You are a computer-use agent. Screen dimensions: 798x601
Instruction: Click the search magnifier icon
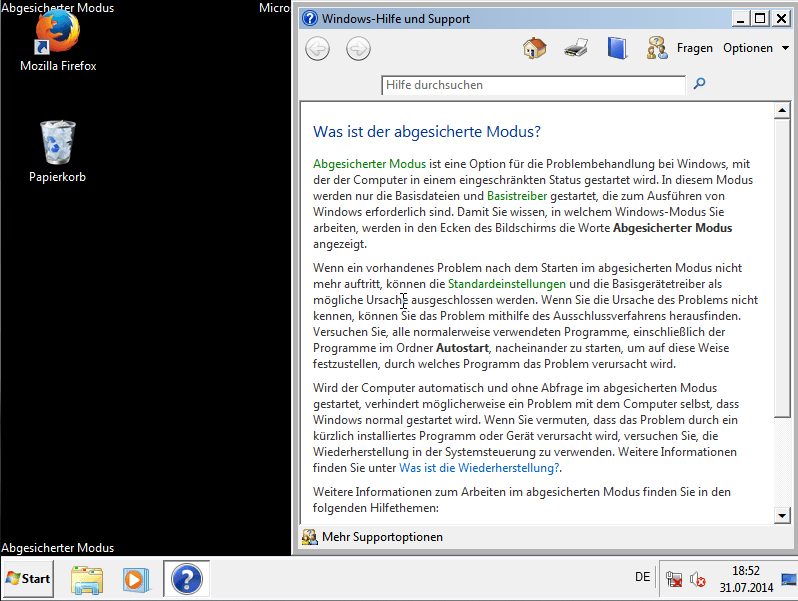click(699, 85)
